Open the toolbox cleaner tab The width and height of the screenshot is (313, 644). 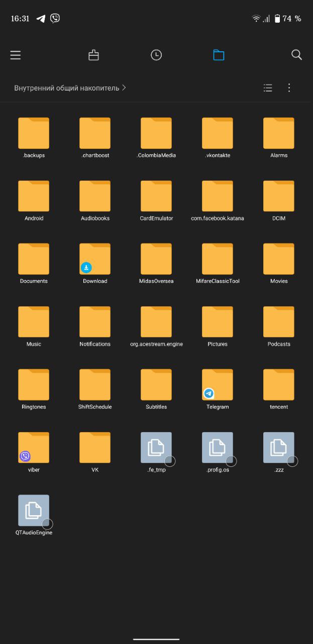click(93, 55)
